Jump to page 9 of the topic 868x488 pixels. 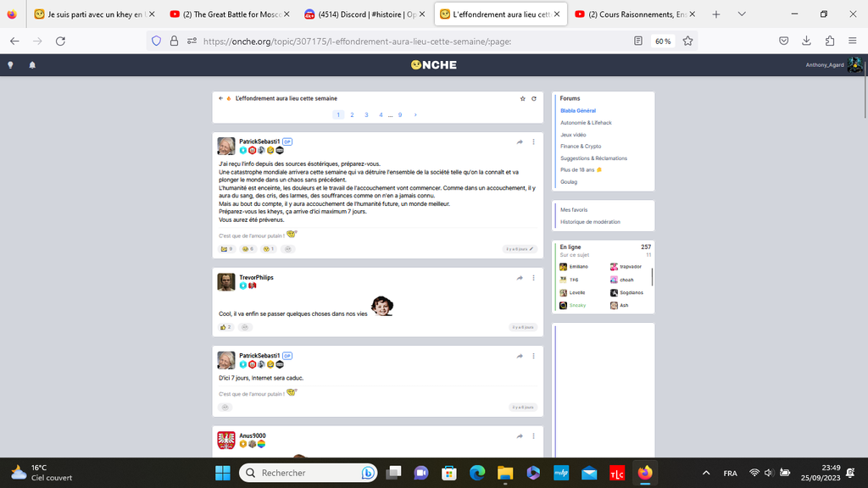[x=400, y=114]
